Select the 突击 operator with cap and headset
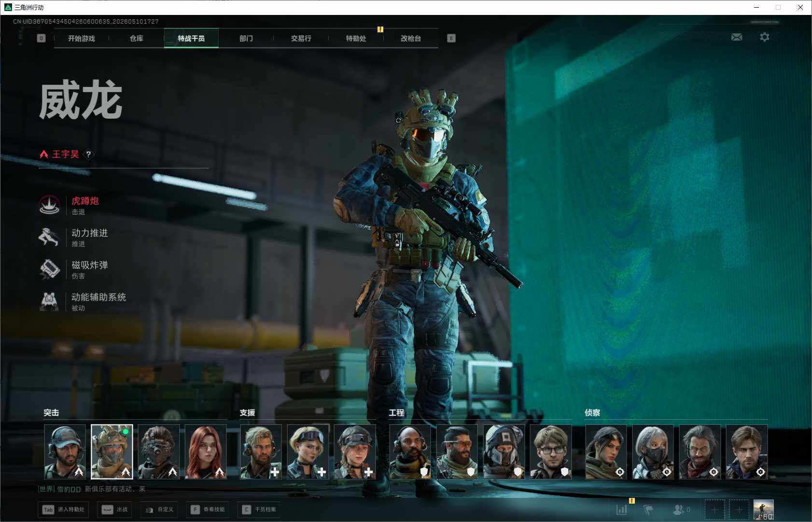 (65, 452)
